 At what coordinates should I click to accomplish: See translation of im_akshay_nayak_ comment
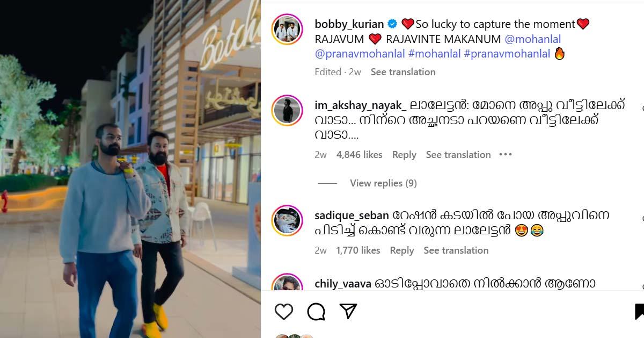pyautogui.click(x=458, y=155)
